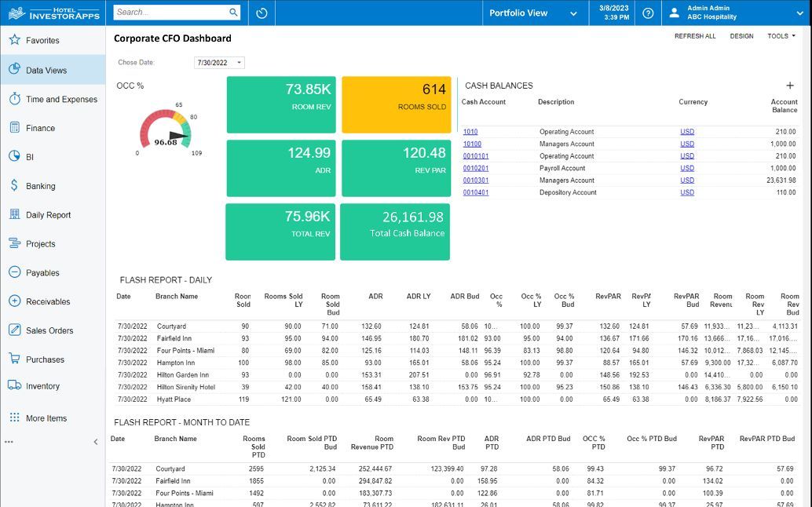
Task: Expand the Tools dropdown menu
Action: point(781,36)
